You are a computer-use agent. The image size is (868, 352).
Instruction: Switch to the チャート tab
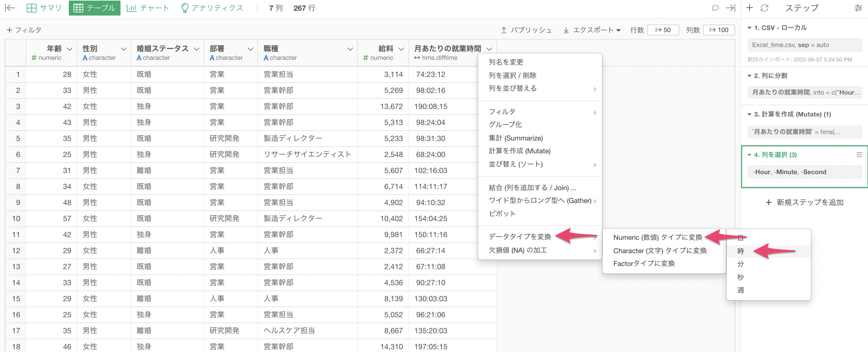pos(148,8)
